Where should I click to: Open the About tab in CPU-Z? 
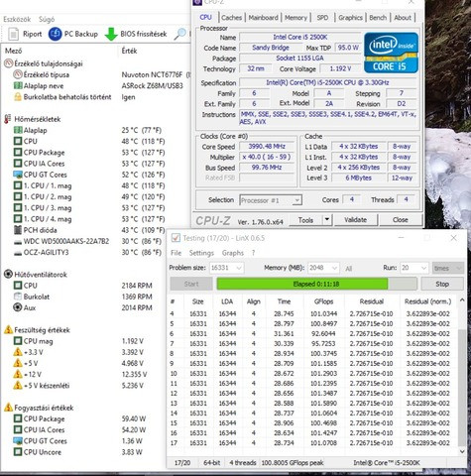pyautogui.click(x=403, y=18)
